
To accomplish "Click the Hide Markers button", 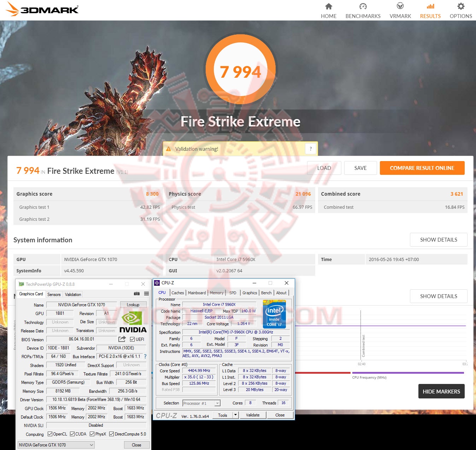I will (441, 391).
